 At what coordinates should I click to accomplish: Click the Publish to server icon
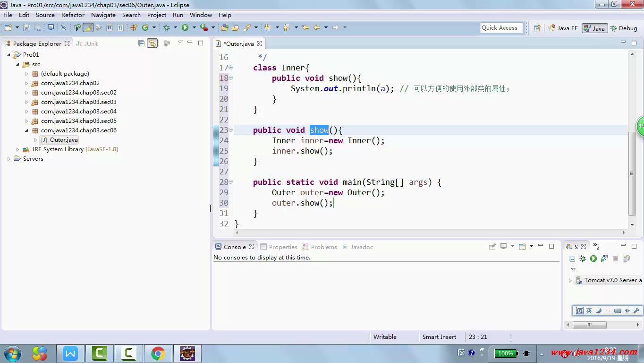tap(626, 259)
